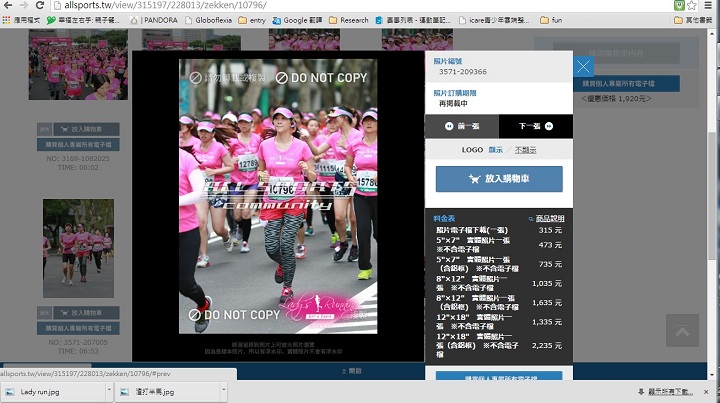The width and height of the screenshot is (720, 403).
Task: Click the magnifier icon beside product description
Action: click(531, 219)
